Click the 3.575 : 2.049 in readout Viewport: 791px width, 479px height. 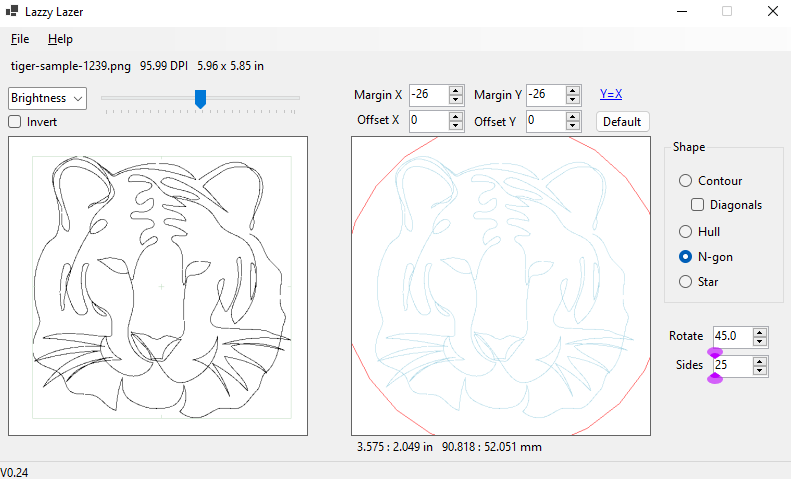tap(394, 447)
